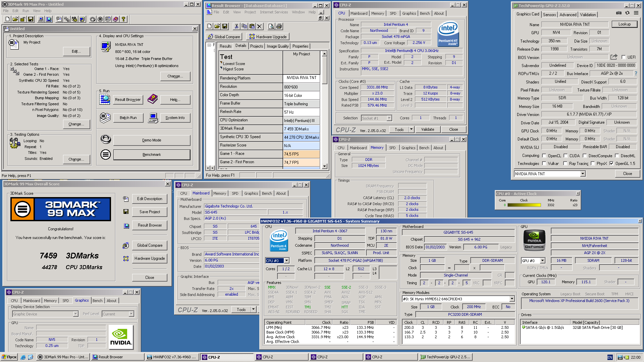Viewport: 644px width, 362px height.
Task: Open the GPU #0 dropdown in HWiNFO summary
Action: pos(543,261)
